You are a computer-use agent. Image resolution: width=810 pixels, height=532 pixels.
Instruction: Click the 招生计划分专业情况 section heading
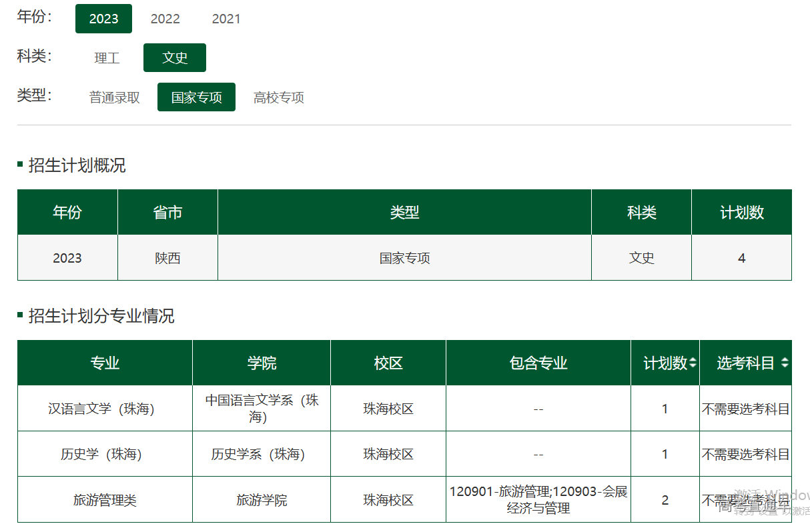(x=101, y=316)
